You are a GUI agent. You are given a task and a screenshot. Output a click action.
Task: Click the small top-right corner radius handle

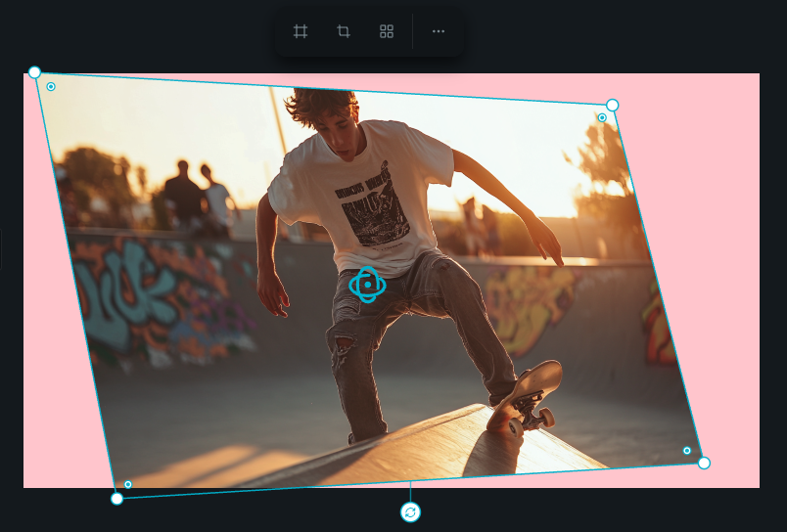coord(602,118)
